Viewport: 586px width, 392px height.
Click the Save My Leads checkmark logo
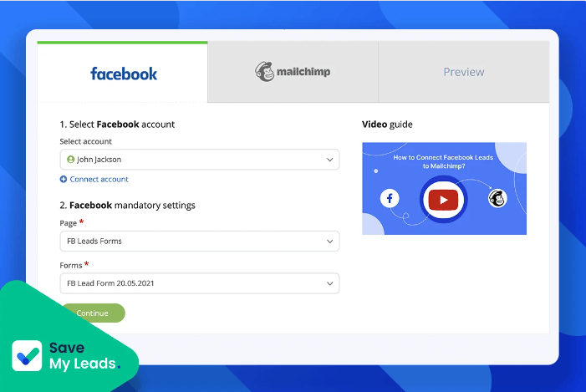pos(27,355)
